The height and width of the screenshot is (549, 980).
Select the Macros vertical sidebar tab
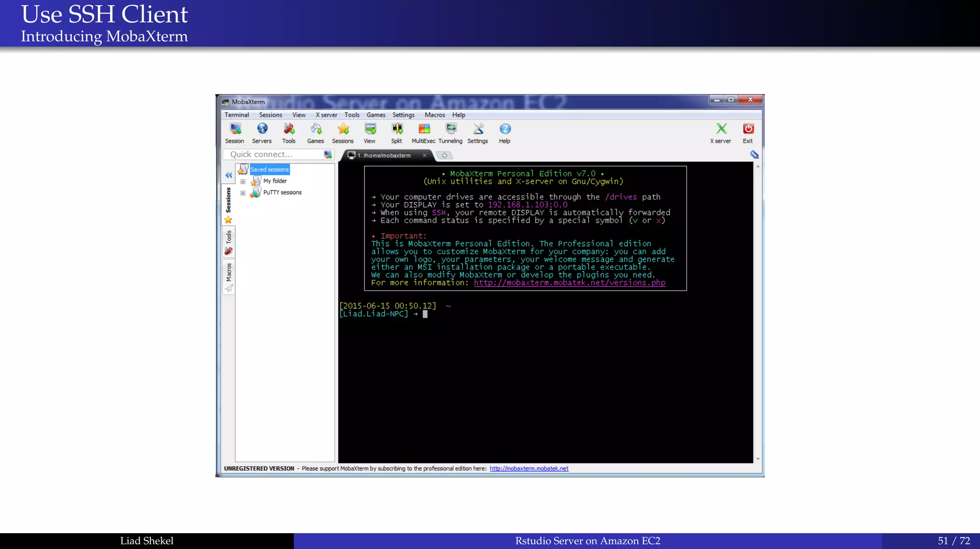coord(228,277)
